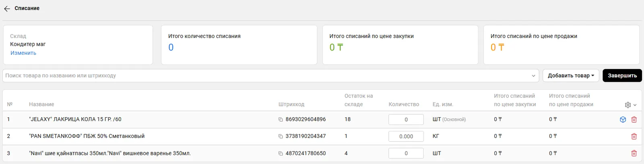
Task: Click quantity field for PAN SMETANKOФФ row
Action: [x=406, y=137]
